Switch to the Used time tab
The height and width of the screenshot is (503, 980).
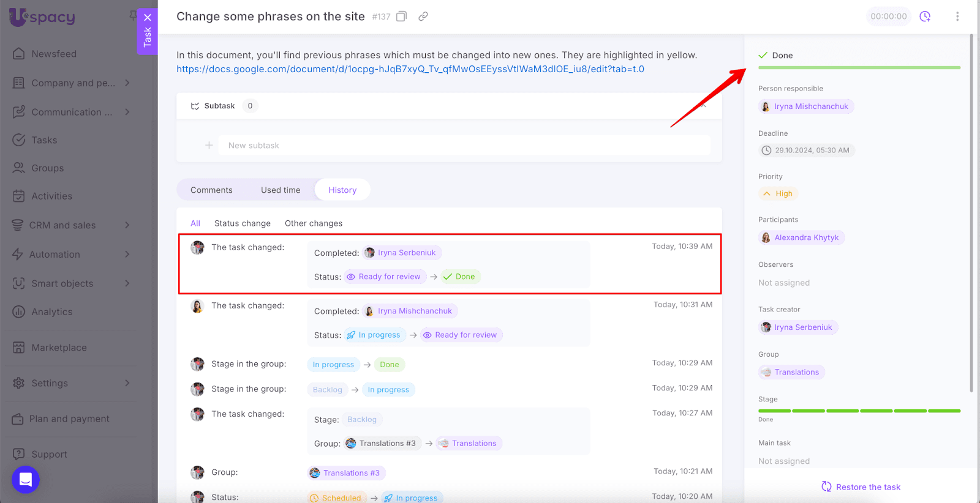click(281, 190)
